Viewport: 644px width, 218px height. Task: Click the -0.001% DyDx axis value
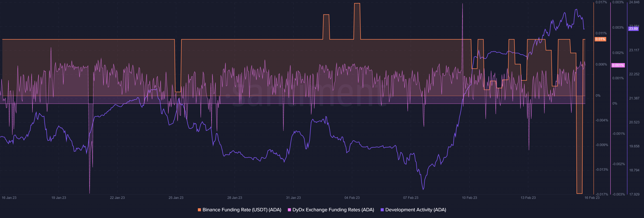point(618,134)
